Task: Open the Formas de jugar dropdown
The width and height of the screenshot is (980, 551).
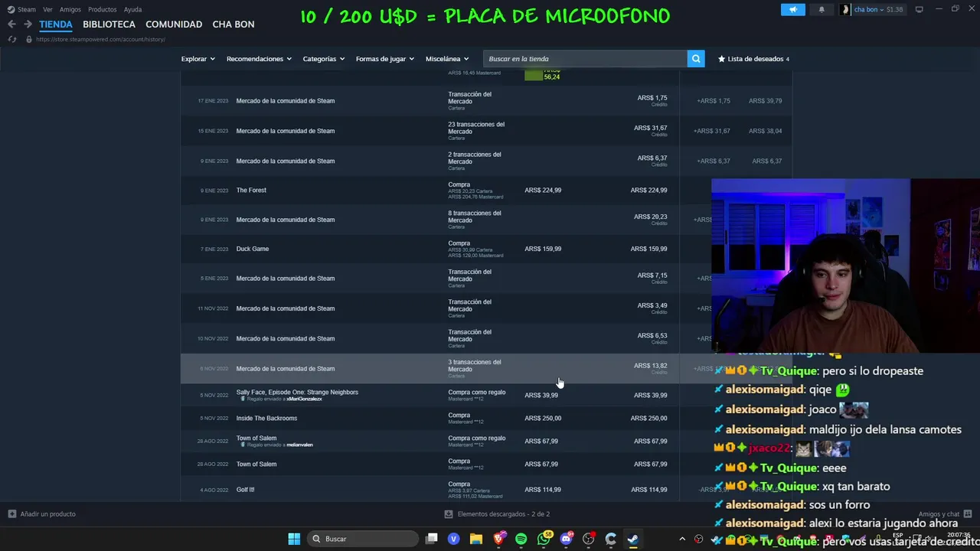Action: [x=384, y=59]
